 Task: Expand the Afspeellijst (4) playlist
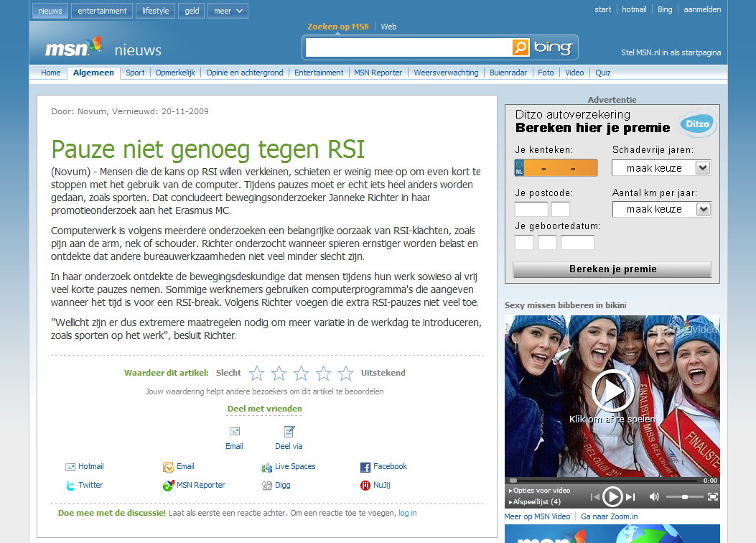coord(536,501)
